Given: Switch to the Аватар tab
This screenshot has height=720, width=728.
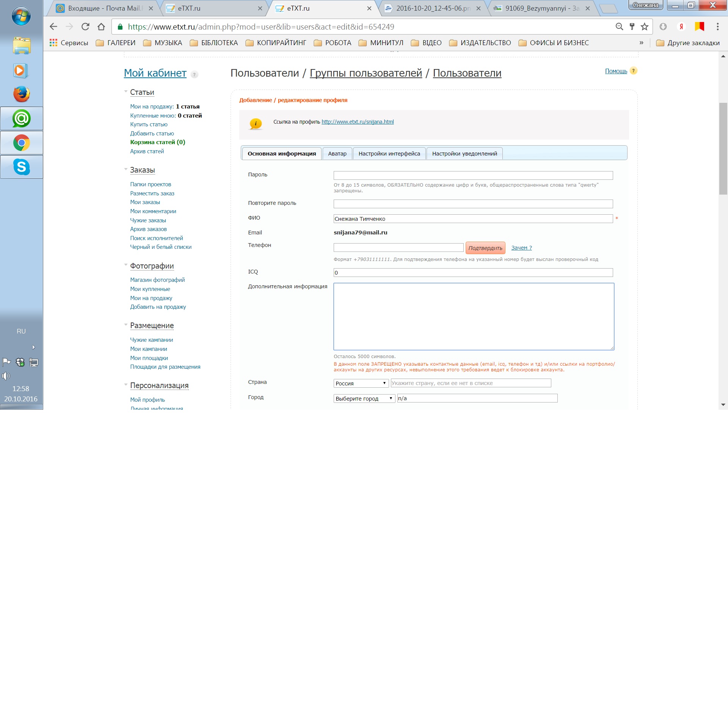Looking at the screenshot, I should point(337,154).
